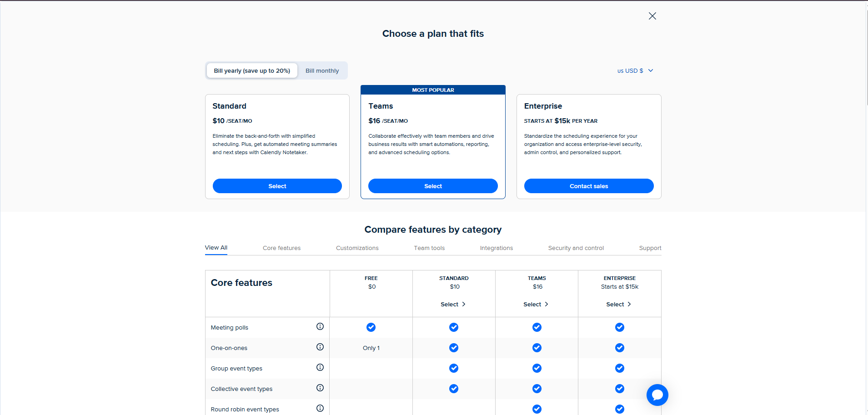868x415 pixels.
Task: Click Standard checkmark for One-on-ones
Action: coord(454,348)
